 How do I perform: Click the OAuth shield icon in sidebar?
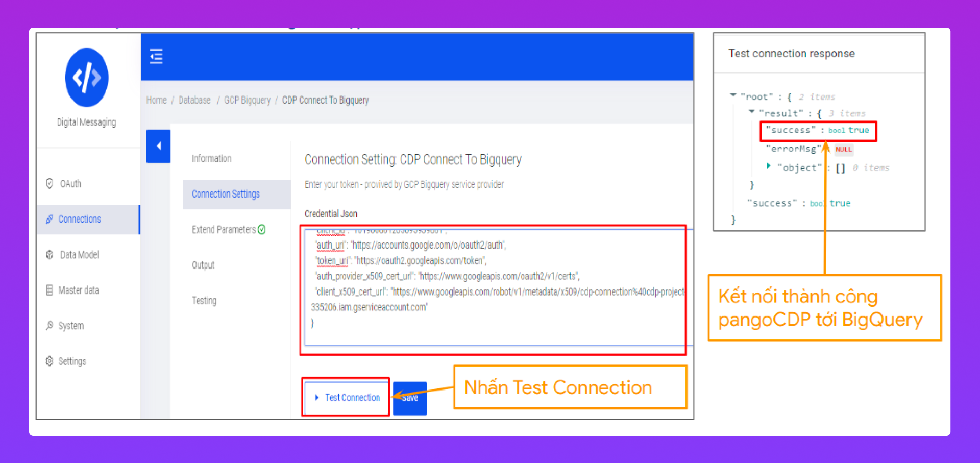(x=50, y=183)
